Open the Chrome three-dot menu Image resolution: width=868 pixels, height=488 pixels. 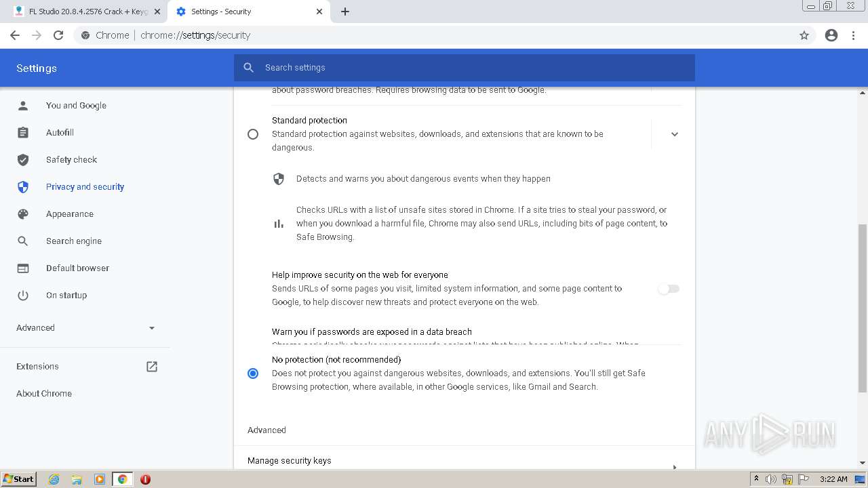coord(854,35)
